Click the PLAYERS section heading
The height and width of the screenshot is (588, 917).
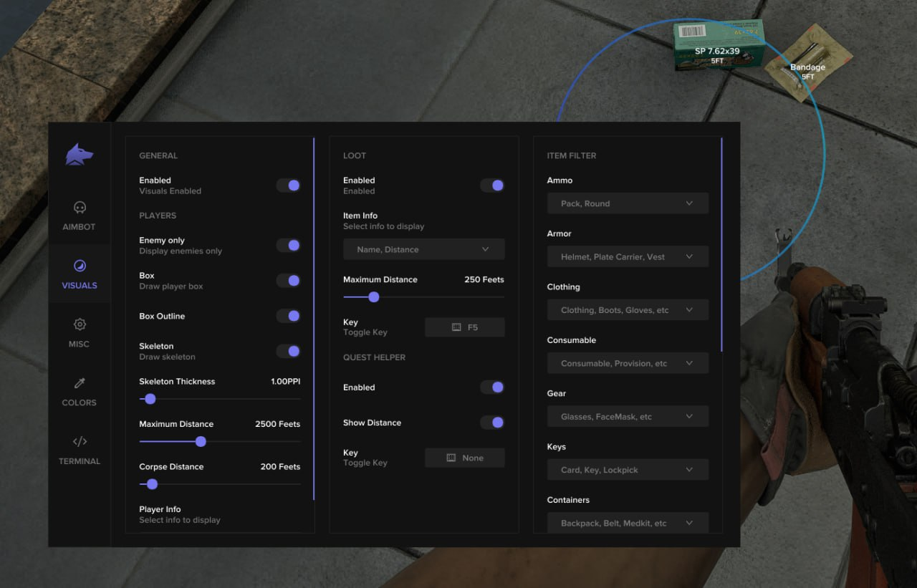158,216
